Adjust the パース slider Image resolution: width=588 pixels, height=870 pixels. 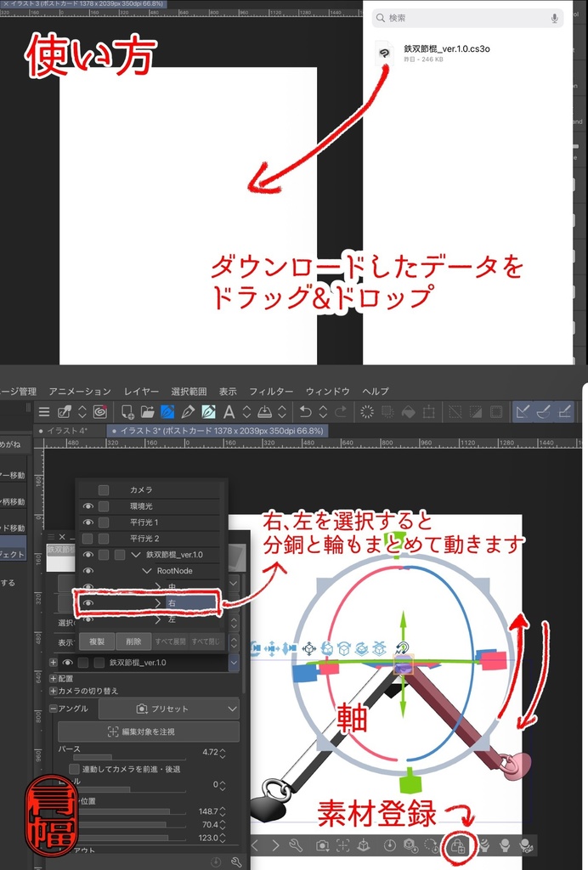(129, 757)
